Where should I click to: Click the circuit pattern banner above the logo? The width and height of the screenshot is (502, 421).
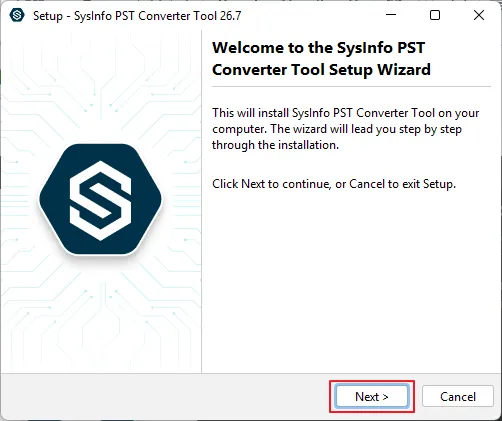coord(101,87)
